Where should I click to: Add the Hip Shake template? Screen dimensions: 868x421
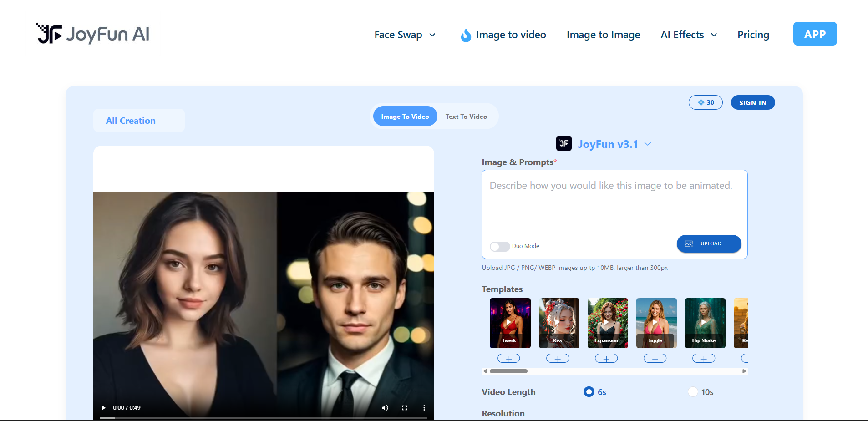pos(704,359)
